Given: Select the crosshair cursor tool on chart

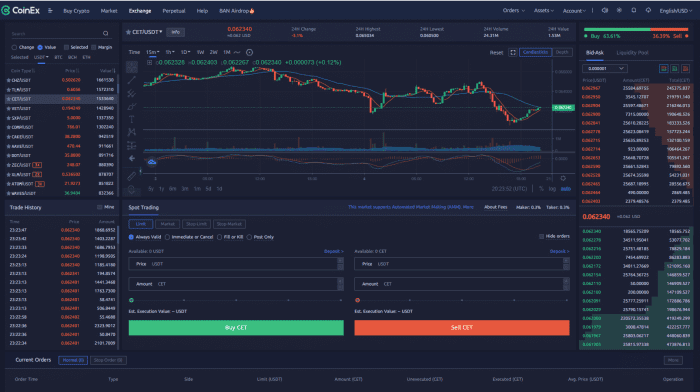Looking at the screenshot, I should click(132, 67).
